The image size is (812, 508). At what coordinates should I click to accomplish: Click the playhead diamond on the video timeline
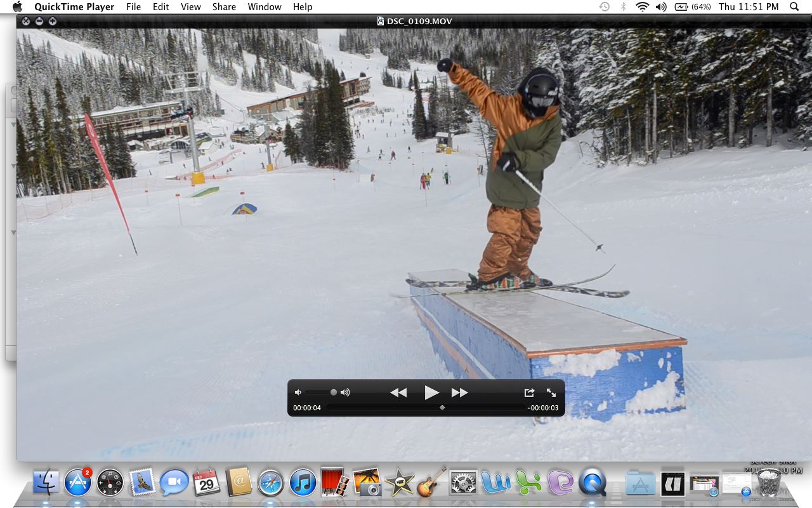coord(442,408)
